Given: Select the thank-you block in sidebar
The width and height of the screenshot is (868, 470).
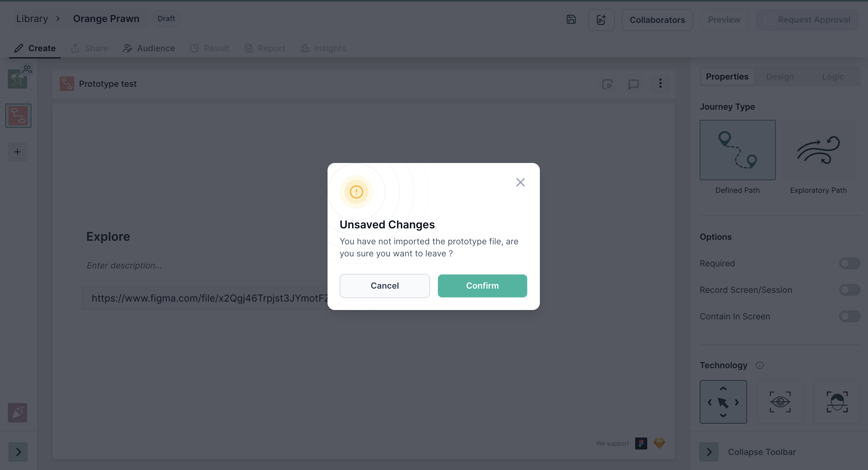Looking at the screenshot, I should click(17, 412).
